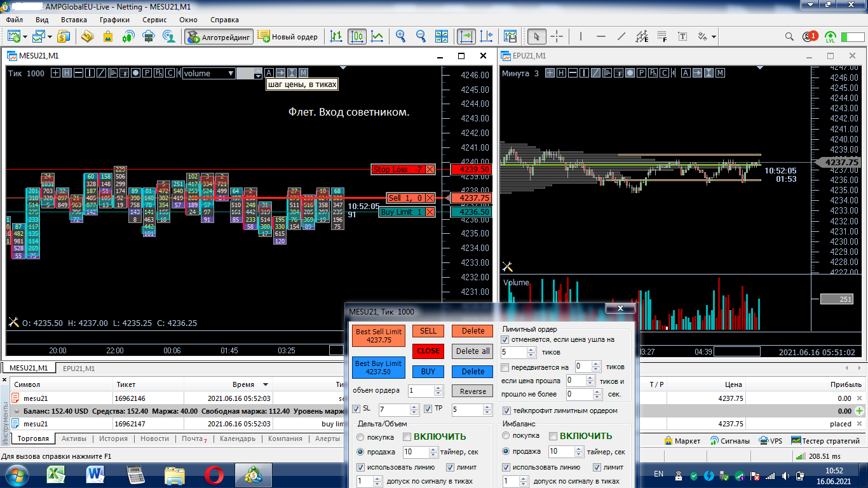
Task: Open Word from the taskbar
Action: coord(97,475)
